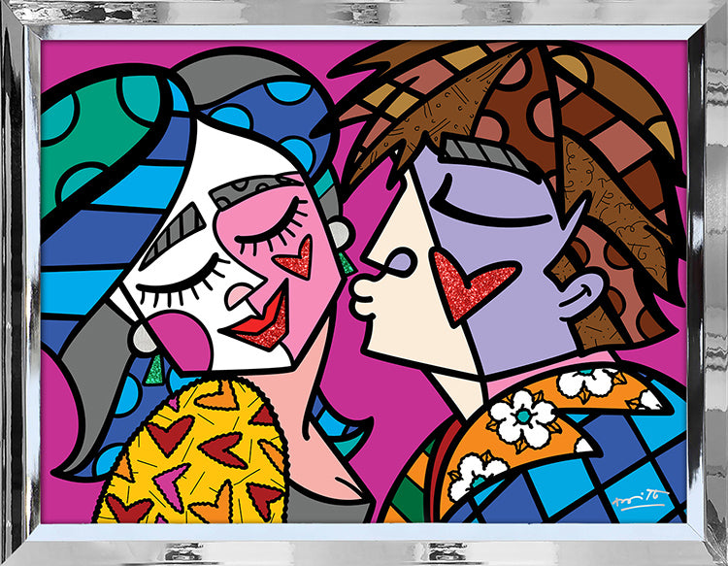Click the artist signature on the painting
The height and width of the screenshot is (566, 728).
pyautogui.click(x=641, y=500)
